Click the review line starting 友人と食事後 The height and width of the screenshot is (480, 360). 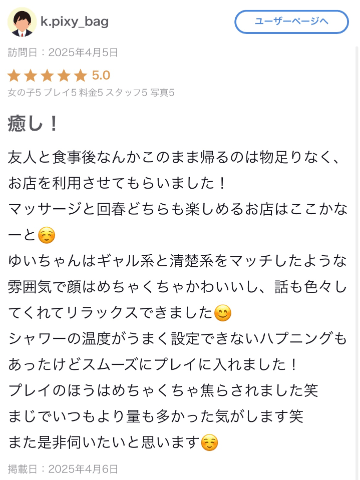point(174,157)
